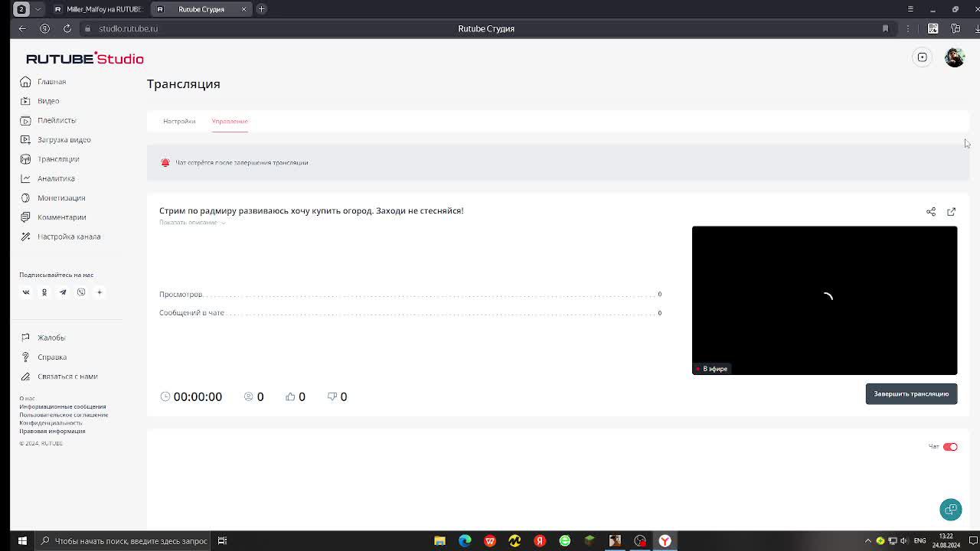
Task: Click the Настройка канала wand icon
Action: click(x=25, y=236)
